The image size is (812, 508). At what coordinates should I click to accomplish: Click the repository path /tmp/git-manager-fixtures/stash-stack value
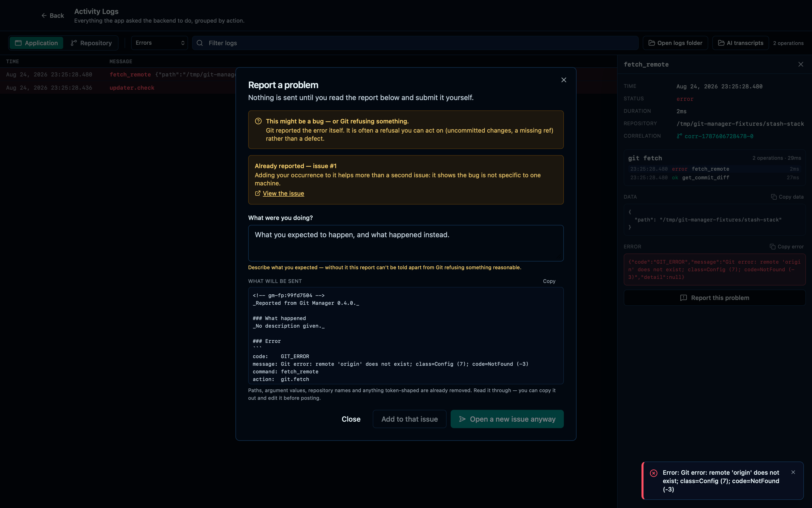740,124
